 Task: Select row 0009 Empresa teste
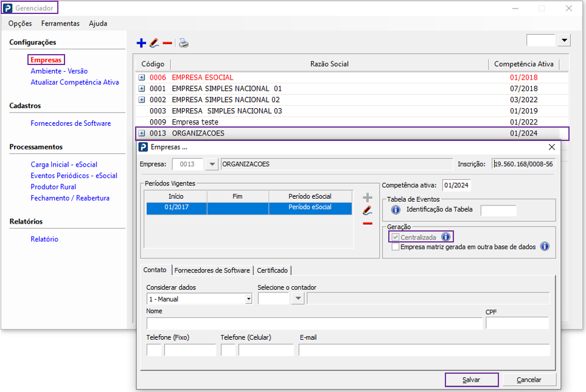351,122
